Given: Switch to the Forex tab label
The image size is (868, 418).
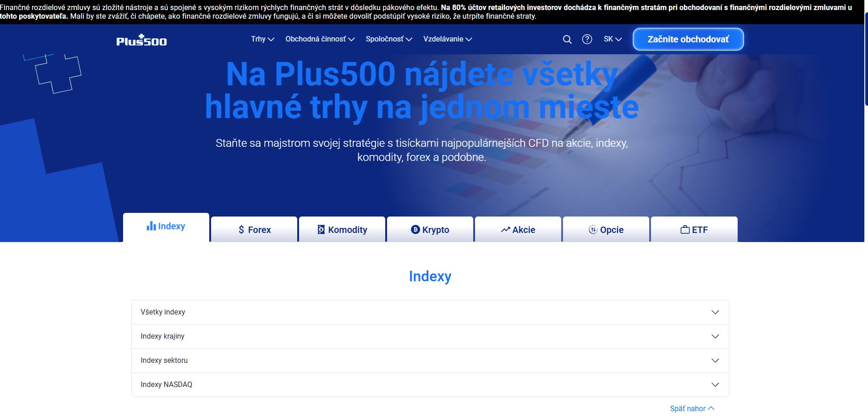Looking at the screenshot, I should point(259,230).
